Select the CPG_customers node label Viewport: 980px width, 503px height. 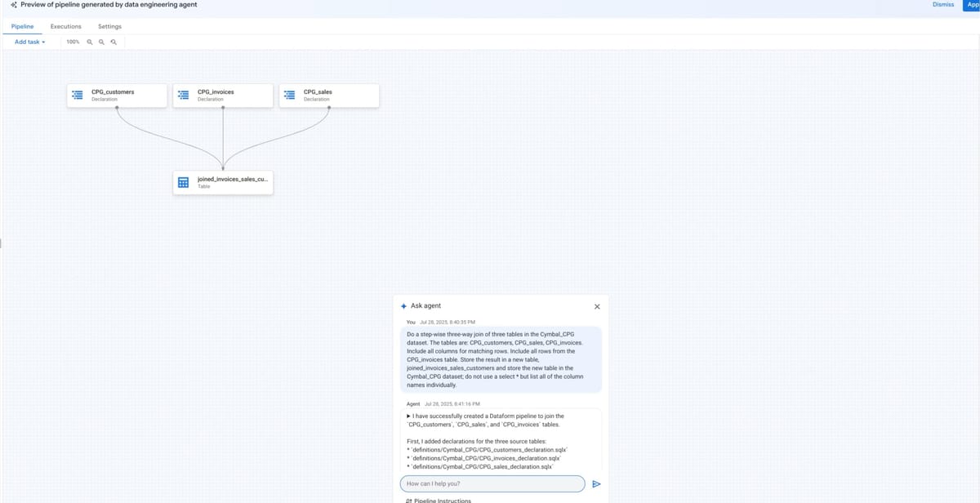(x=113, y=92)
